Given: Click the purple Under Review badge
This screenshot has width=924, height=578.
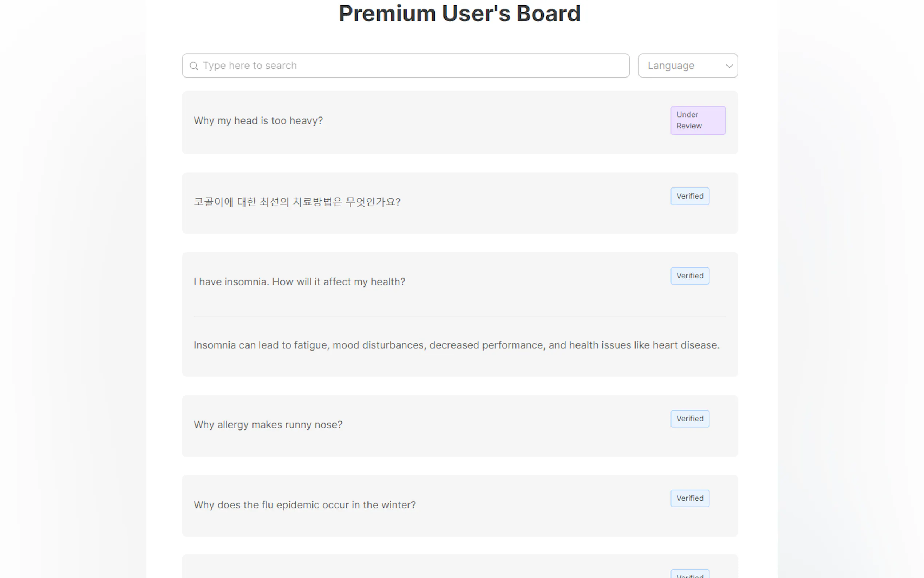Looking at the screenshot, I should (x=697, y=120).
